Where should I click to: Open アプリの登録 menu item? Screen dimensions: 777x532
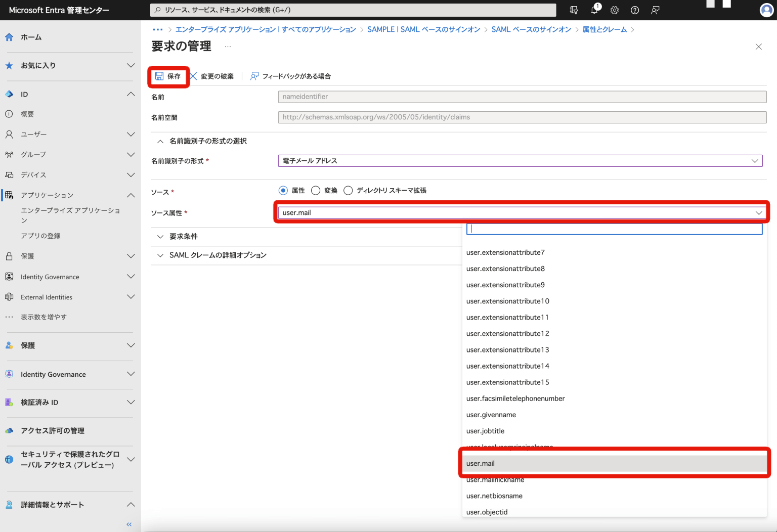[40, 236]
